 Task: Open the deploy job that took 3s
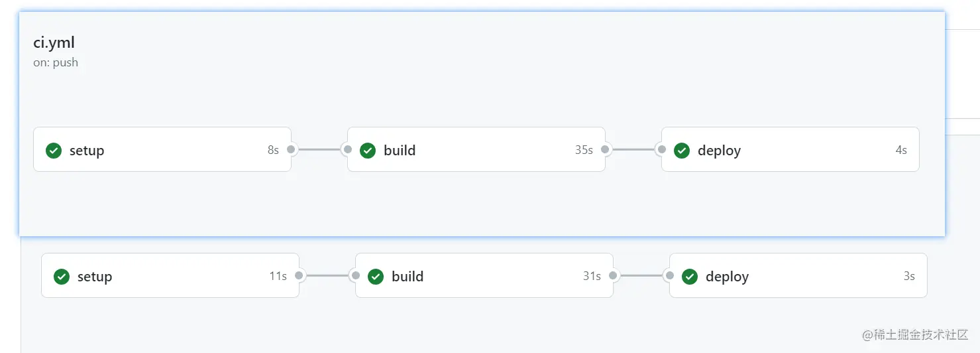[798, 275]
